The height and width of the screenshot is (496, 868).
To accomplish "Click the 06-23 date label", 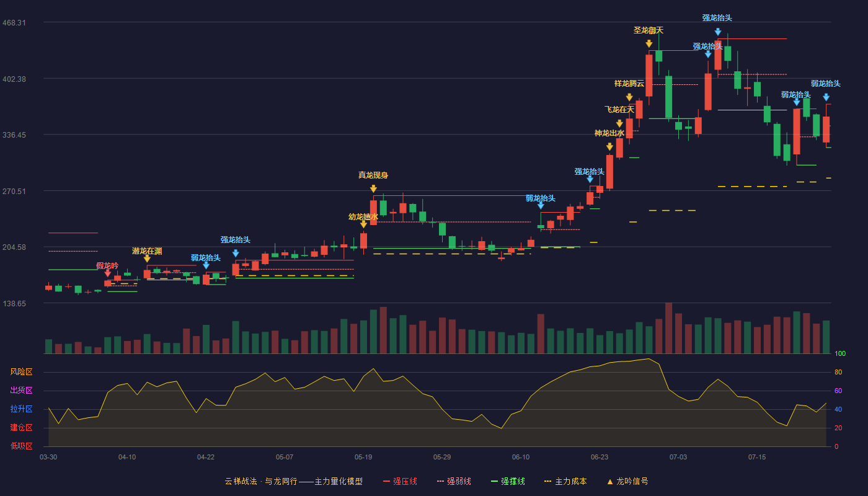I will pos(600,457).
